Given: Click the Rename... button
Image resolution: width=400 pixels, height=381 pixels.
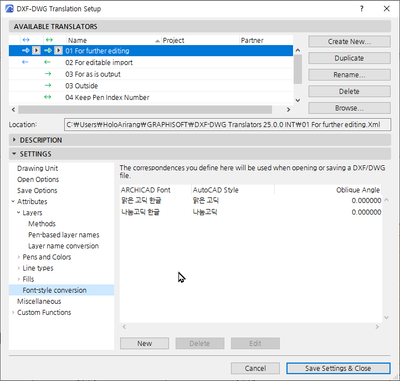Looking at the screenshot, I should click(349, 75).
